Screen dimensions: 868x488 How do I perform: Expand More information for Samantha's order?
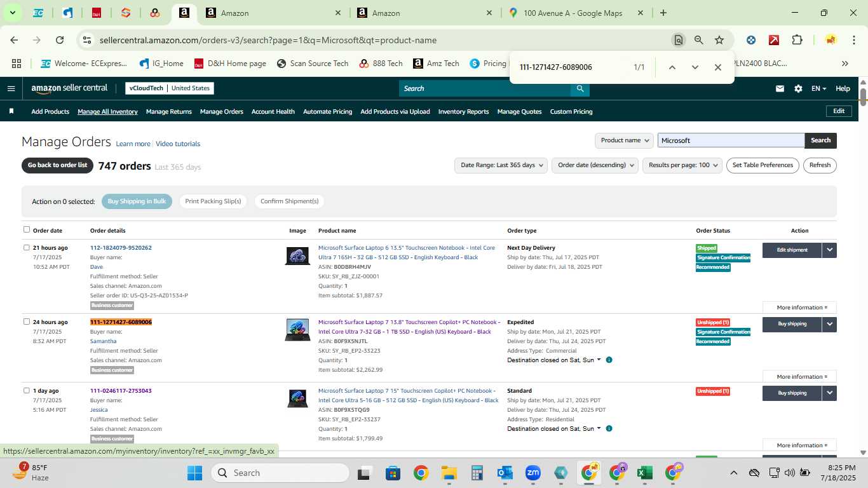[799, 377]
